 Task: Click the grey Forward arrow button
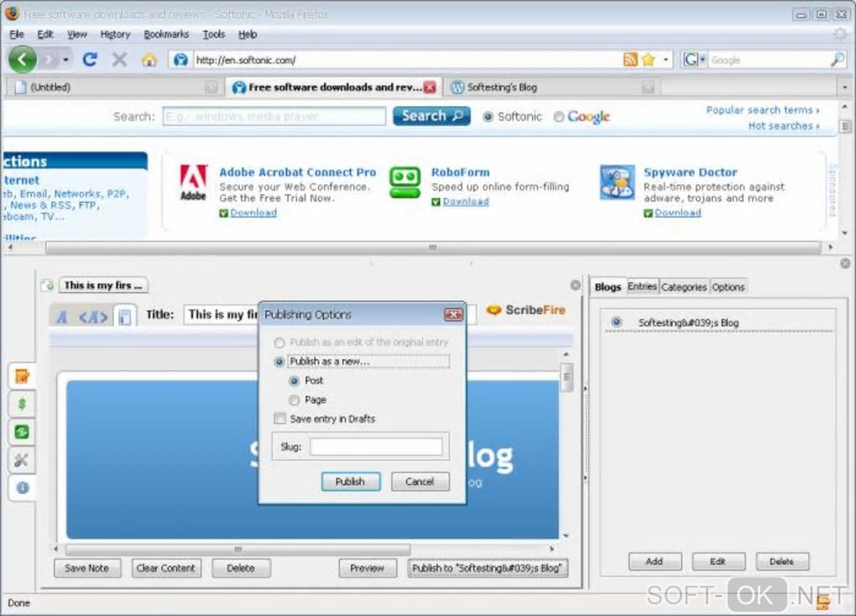[x=50, y=59]
